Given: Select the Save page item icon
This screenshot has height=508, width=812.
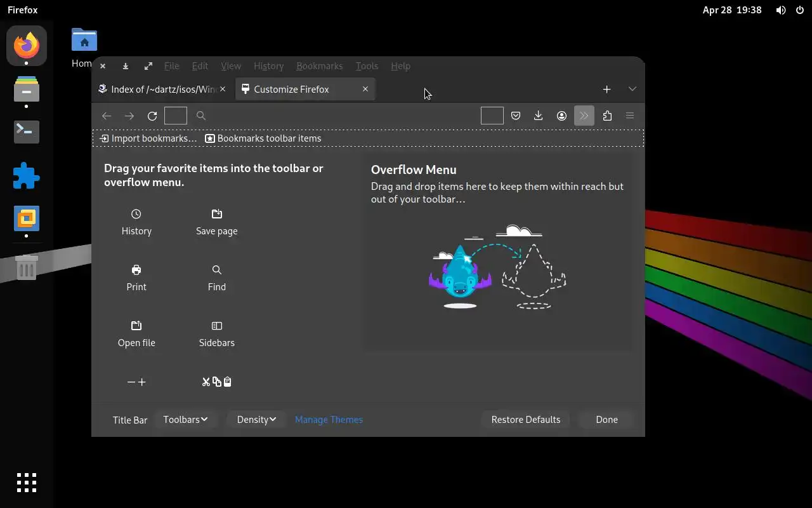Looking at the screenshot, I should coord(217,214).
